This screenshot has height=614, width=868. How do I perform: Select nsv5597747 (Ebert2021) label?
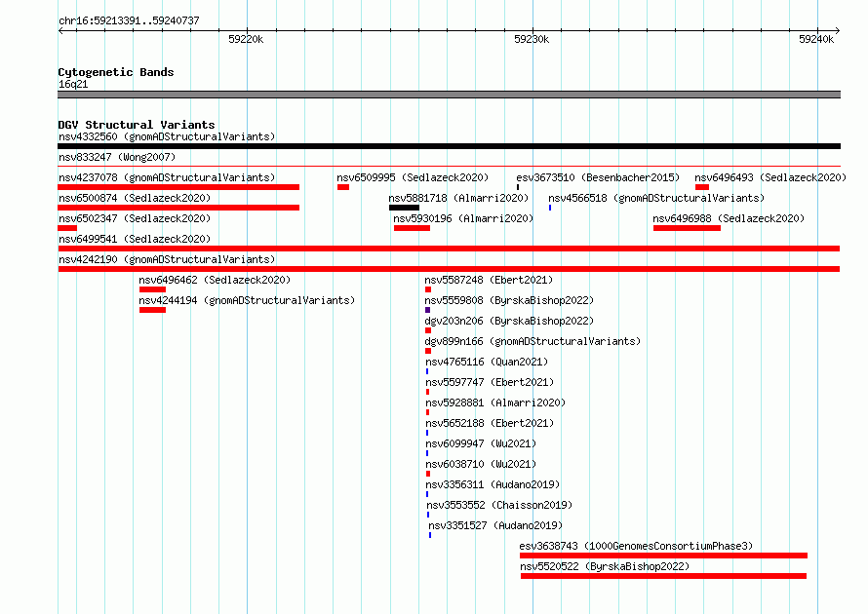490,382
